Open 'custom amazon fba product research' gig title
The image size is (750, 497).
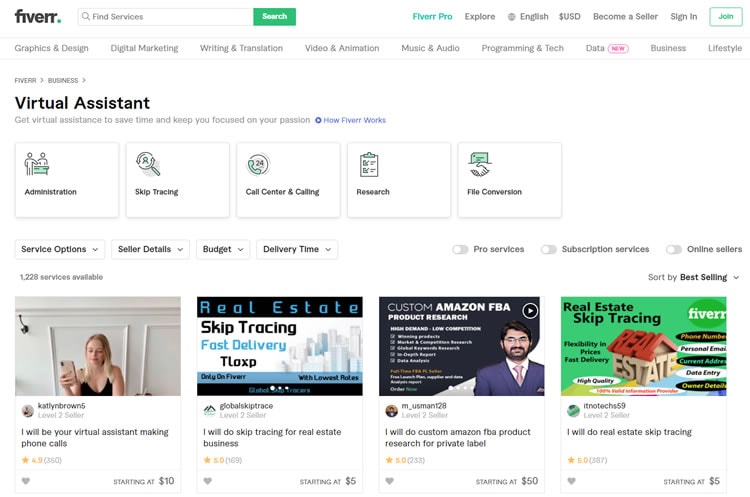[458, 438]
